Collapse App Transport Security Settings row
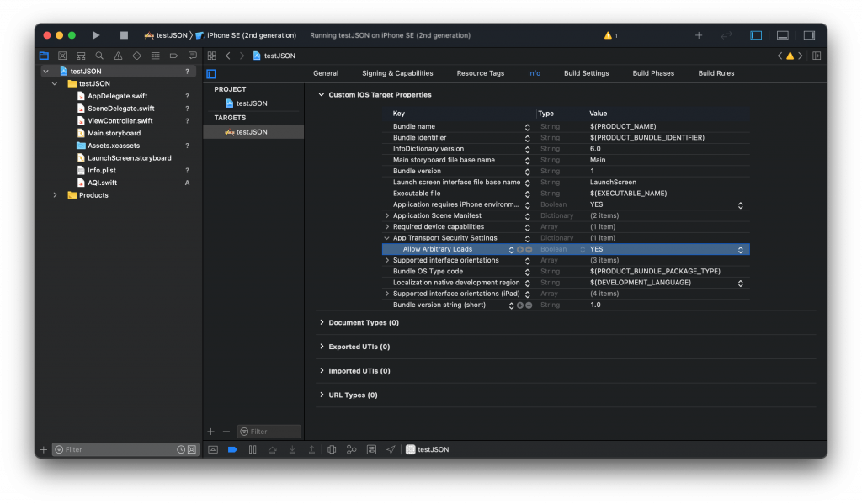862x504 pixels. click(x=387, y=238)
